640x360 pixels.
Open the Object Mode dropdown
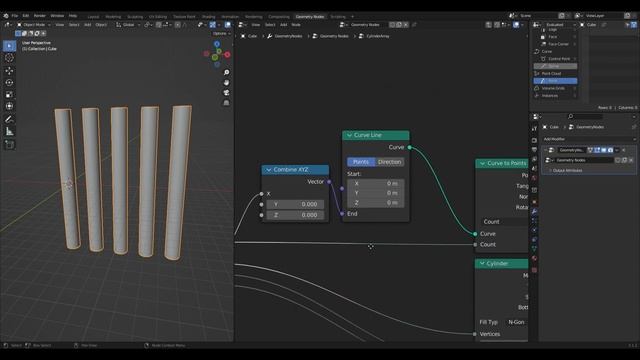point(33,25)
